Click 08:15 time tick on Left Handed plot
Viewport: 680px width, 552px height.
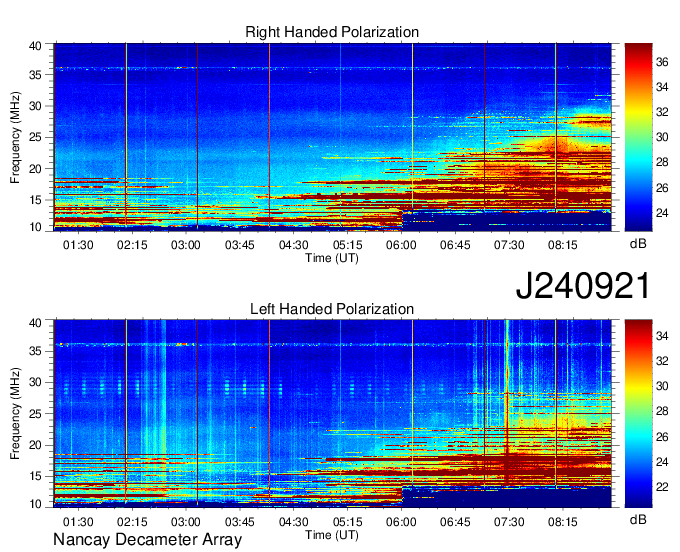562,522
